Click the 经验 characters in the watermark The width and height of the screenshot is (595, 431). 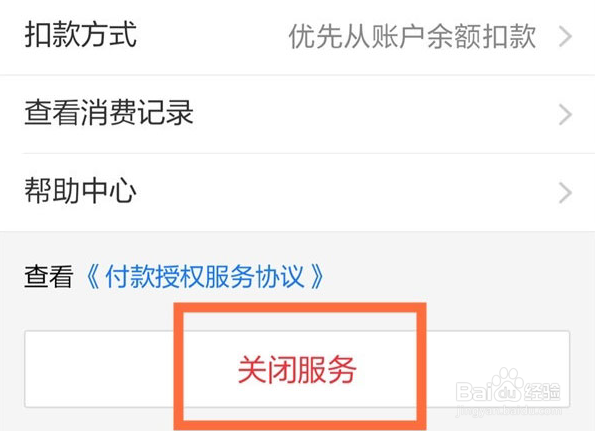(542, 392)
